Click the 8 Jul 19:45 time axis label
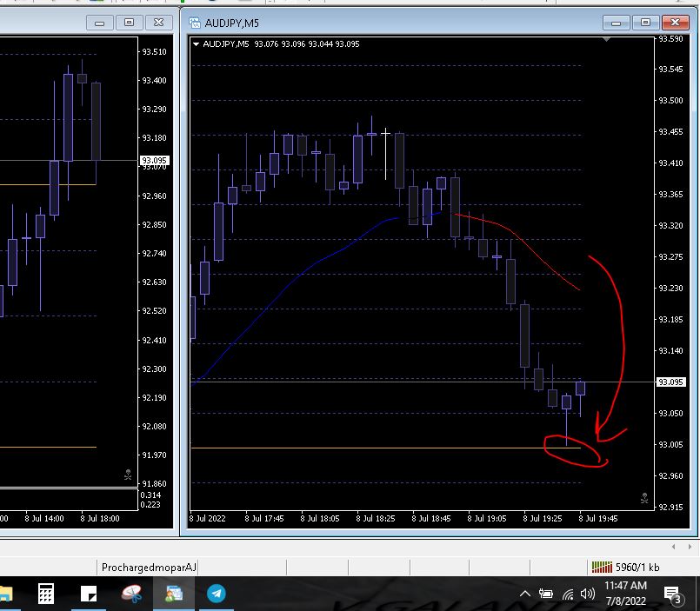The width and height of the screenshot is (700, 611). (598, 519)
